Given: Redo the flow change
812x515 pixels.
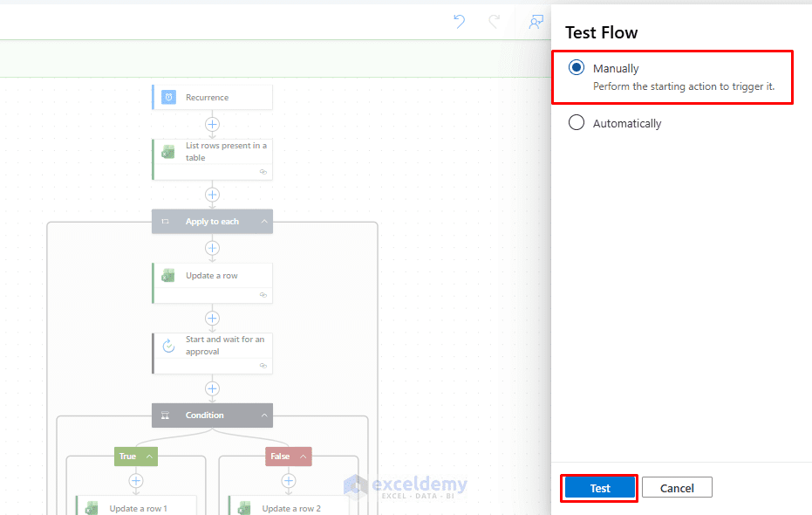Looking at the screenshot, I should [x=495, y=21].
